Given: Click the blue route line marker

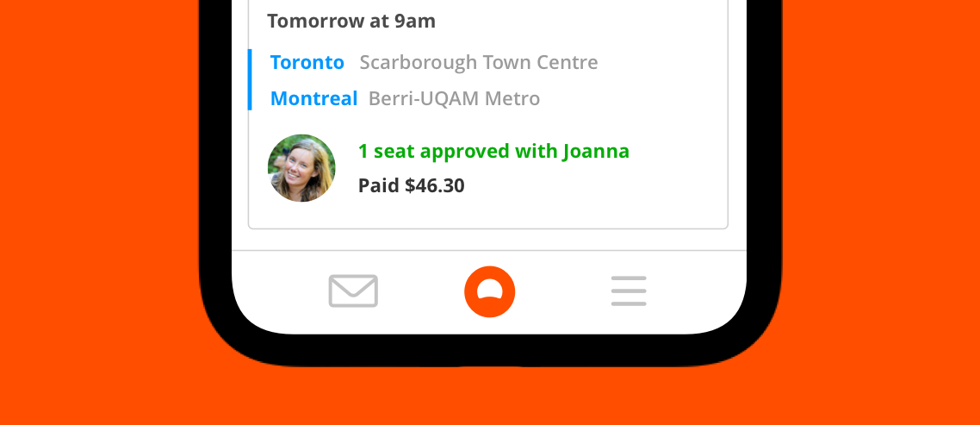Looking at the screenshot, I should [250, 79].
